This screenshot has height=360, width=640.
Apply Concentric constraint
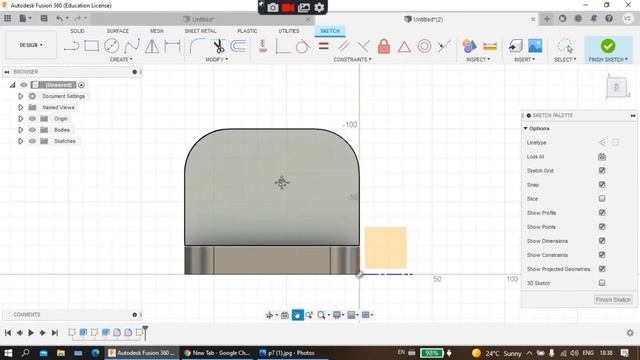click(x=424, y=46)
